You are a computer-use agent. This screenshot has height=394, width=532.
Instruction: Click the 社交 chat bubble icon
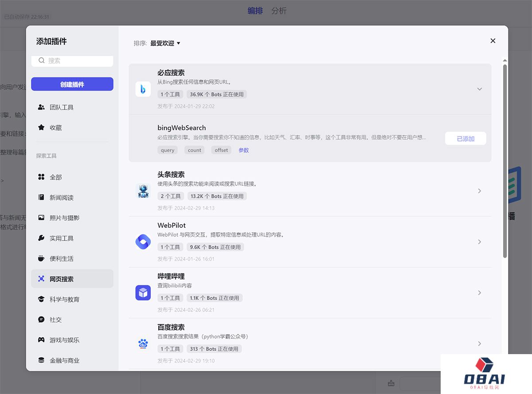[x=41, y=320]
